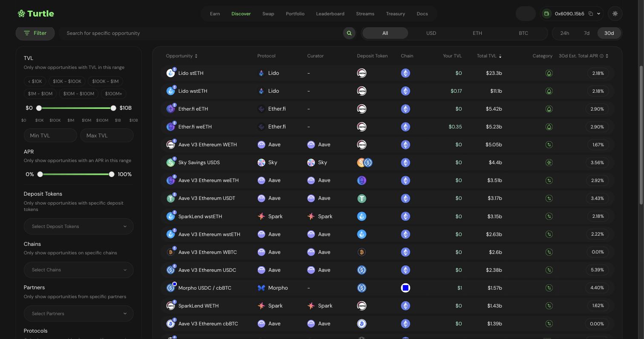
Task: Open the Select Deposit Tokens dropdown
Action: (78, 226)
